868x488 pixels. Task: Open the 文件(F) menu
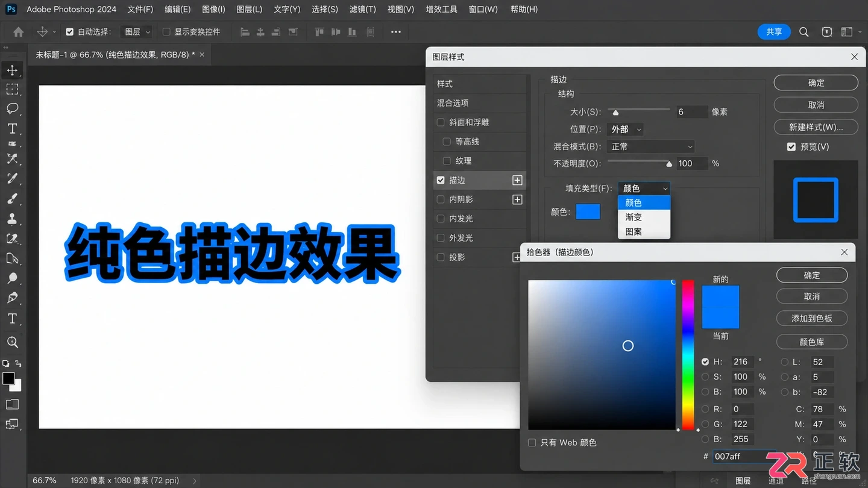pyautogui.click(x=140, y=9)
